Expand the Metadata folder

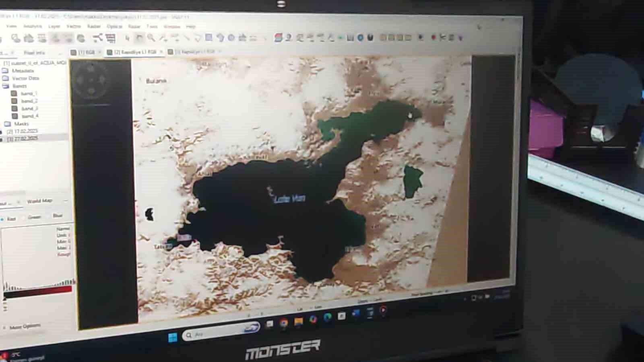6,71
